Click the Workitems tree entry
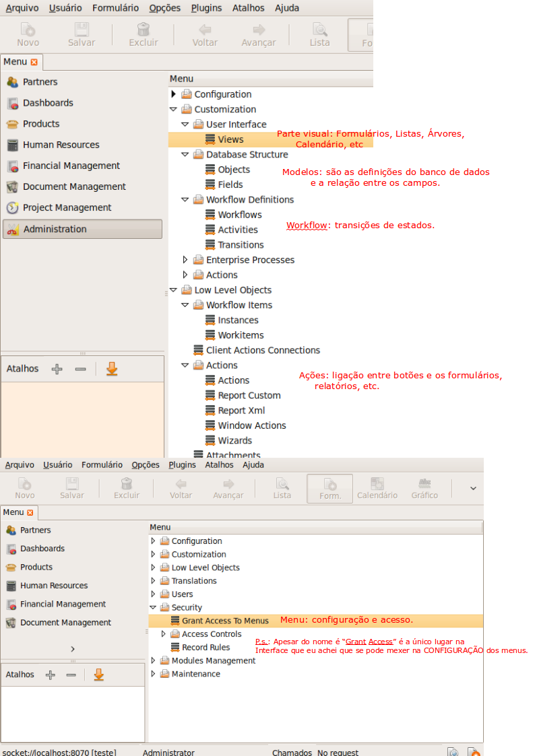This screenshot has height=756, width=535. [x=241, y=335]
